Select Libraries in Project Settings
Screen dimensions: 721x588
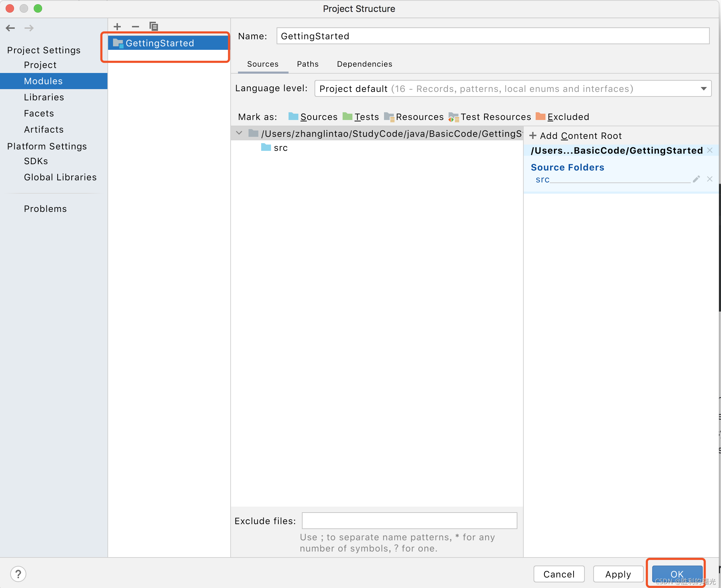point(44,97)
